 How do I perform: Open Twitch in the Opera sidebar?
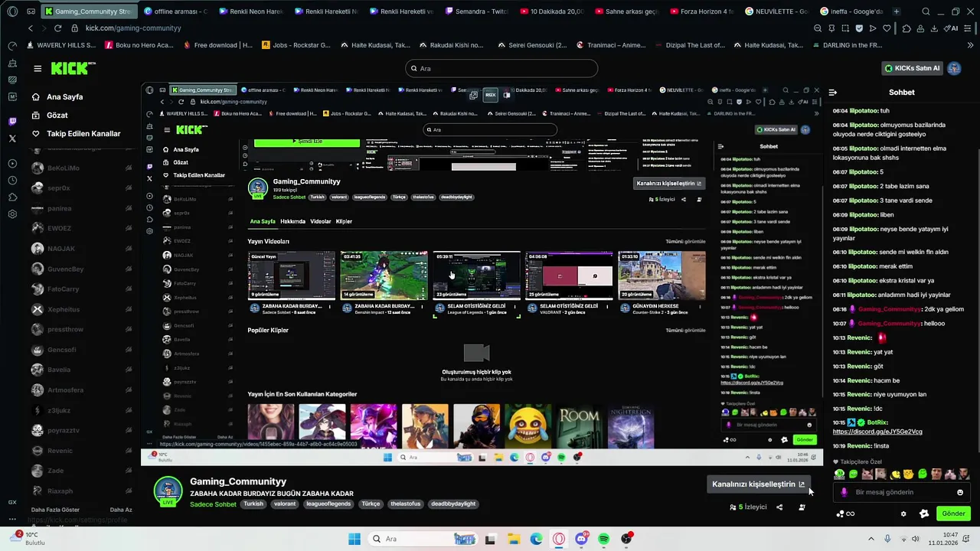(x=12, y=122)
